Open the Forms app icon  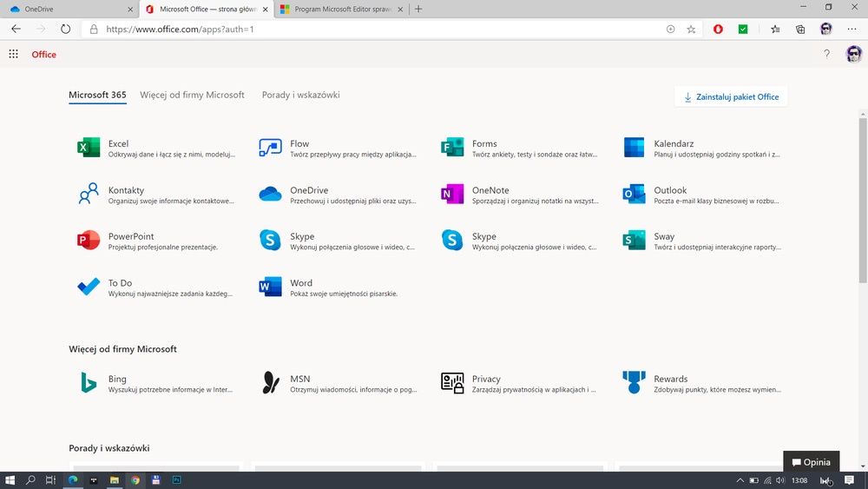pyautogui.click(x=452, y=148)
